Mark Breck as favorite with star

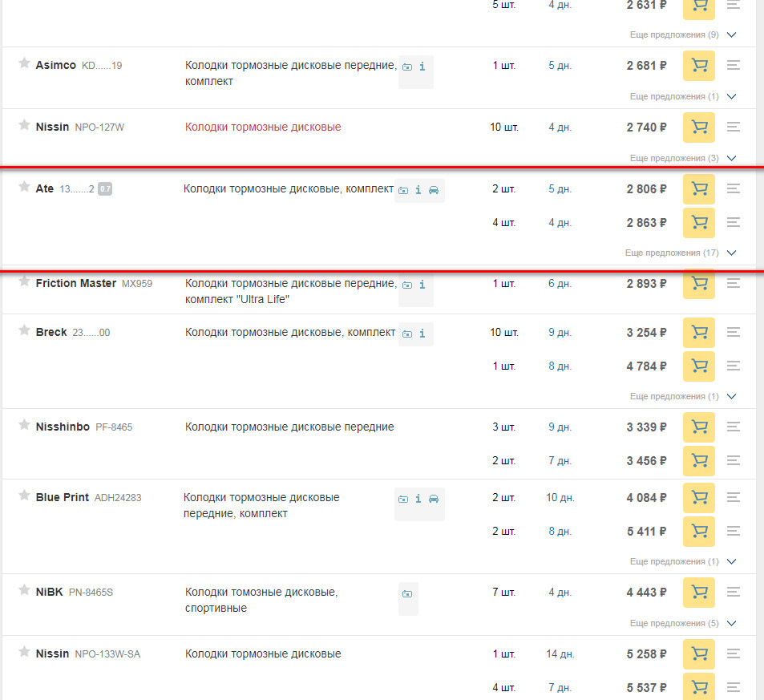pos(24,330)
